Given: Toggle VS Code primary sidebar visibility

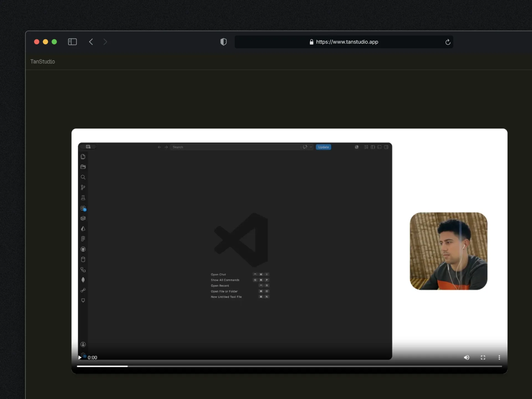Looking at the screenshot, I should click(373, 147).
